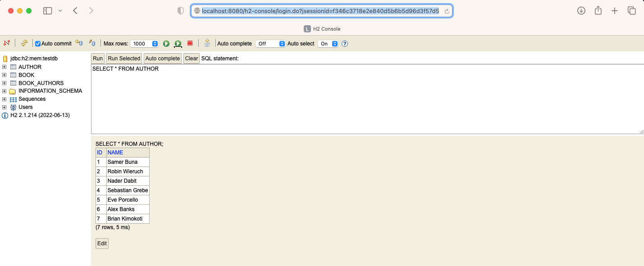Screen dimensions: 644x266
Task: Click the 'Robin Wieruch' cell
Action: [128, 171]
